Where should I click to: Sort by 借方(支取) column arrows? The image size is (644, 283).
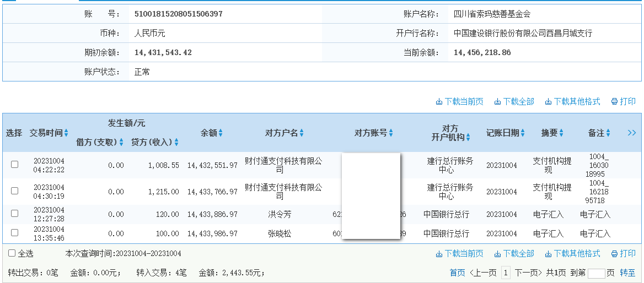coord(121,142)
